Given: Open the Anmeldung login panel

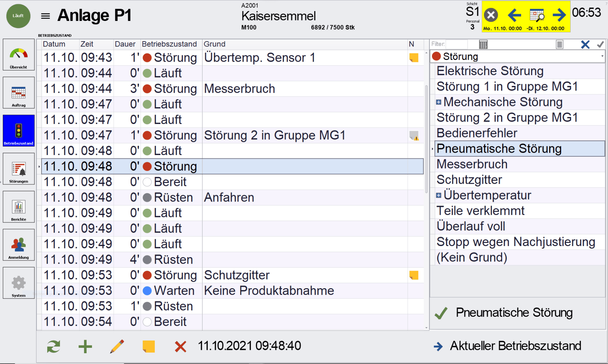Looking at the screenshot, I should pyautogui.click(x=19, y=245).
